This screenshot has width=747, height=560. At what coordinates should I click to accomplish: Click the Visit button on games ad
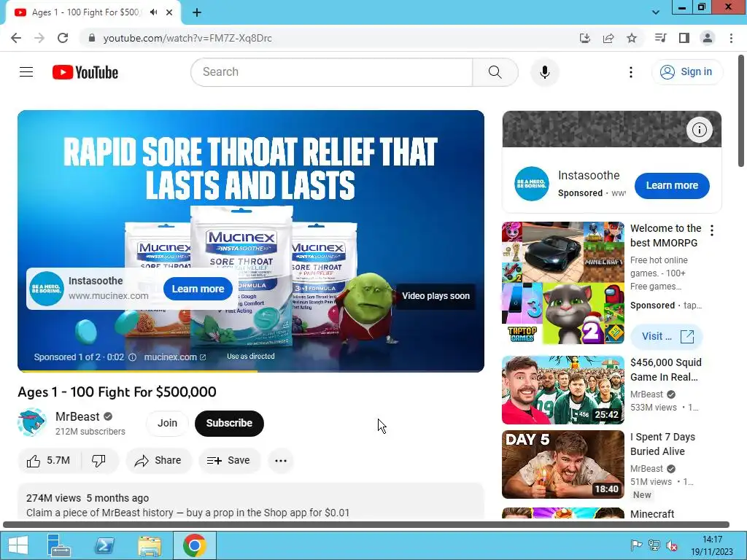(667, 336)
